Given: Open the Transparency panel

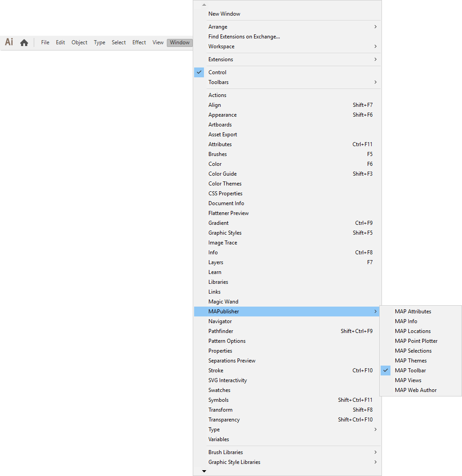Looking at the screenshot, I should pos(287,420).
